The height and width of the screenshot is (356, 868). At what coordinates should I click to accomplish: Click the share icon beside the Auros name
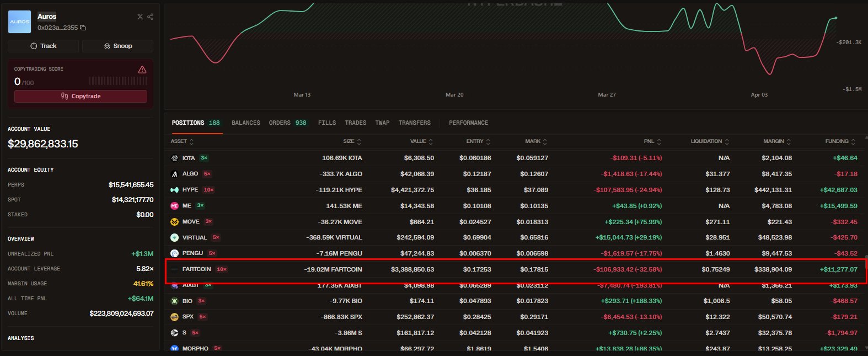pos(150,17)
